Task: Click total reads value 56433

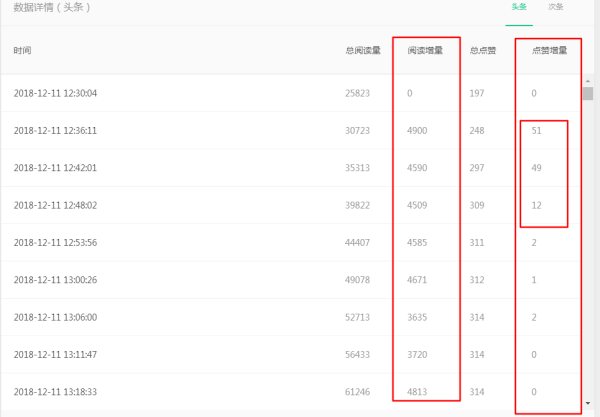Action: click(357, 355)
